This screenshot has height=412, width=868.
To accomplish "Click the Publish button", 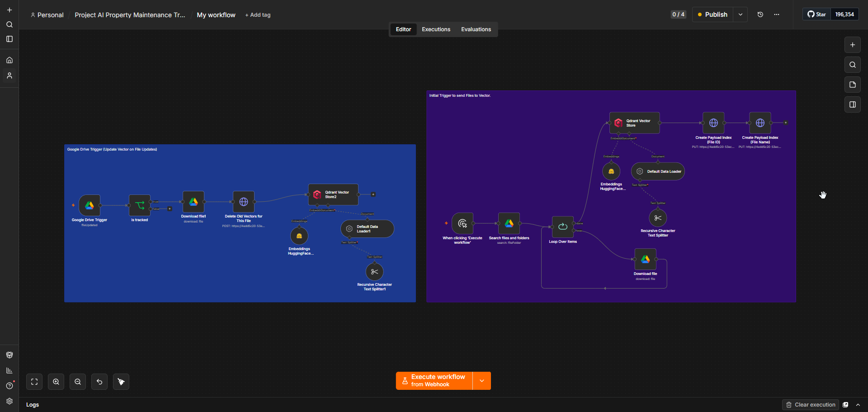I will [713, 14].
